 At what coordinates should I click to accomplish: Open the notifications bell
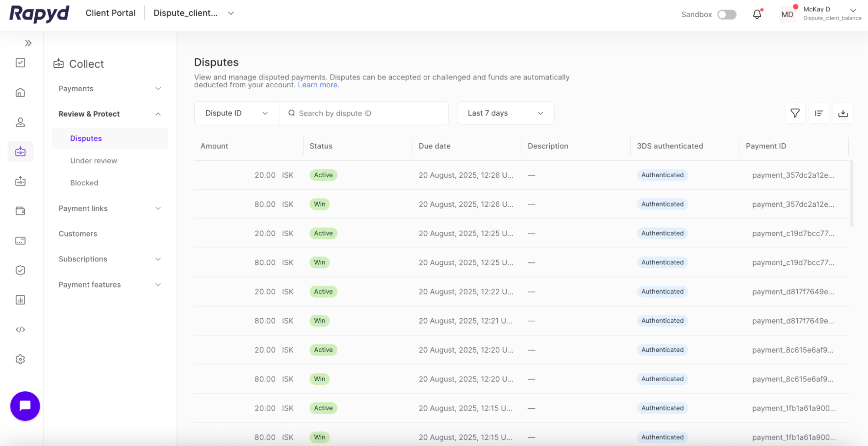point(757,13)
